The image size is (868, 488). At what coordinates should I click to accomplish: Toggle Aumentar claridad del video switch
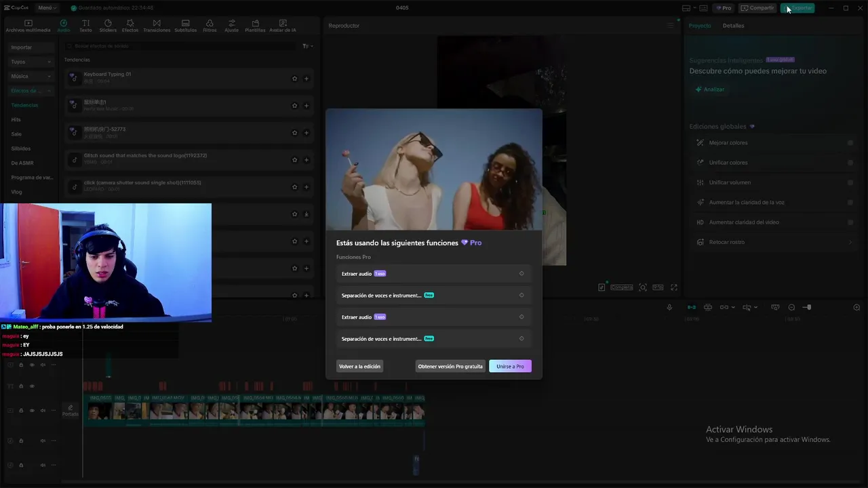850,222
